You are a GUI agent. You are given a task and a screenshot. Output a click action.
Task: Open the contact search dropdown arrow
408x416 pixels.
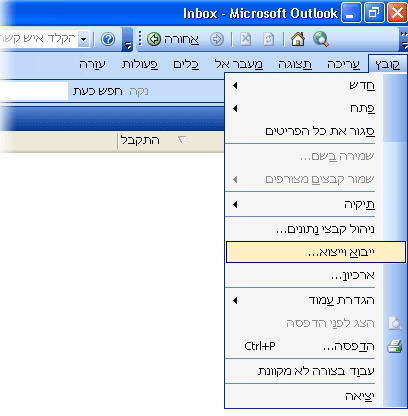[x=83, y=39]
